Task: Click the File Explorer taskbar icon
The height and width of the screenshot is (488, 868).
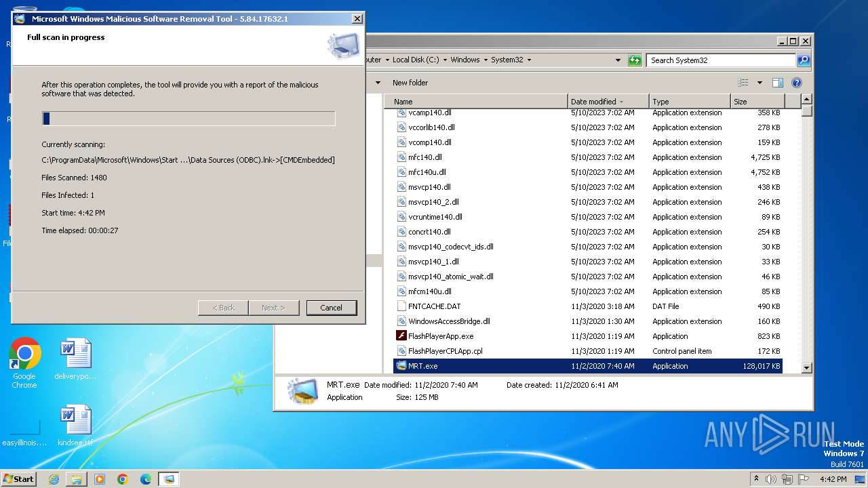Action: click(x=77, y=479)
